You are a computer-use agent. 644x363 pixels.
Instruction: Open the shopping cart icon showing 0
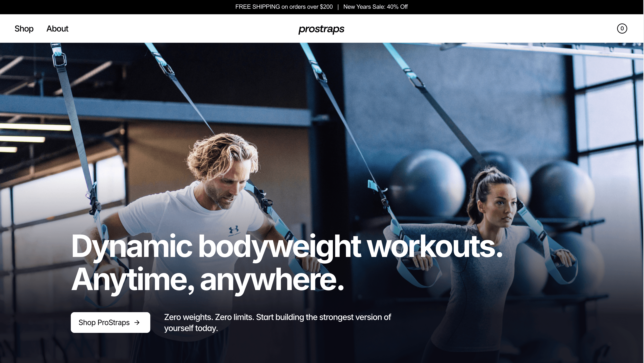coord(622,29)
